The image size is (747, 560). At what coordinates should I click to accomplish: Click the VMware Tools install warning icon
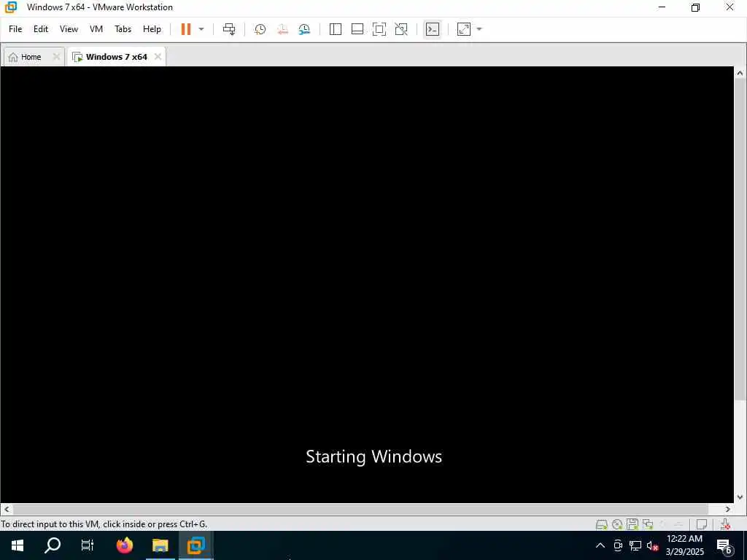tap(726, 524)
